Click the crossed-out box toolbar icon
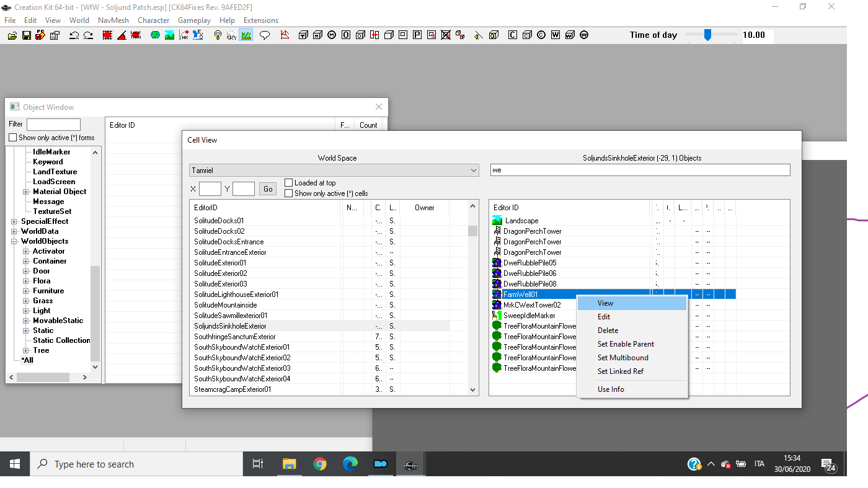Viewport: 868px width, 488px height. (446, 35)
